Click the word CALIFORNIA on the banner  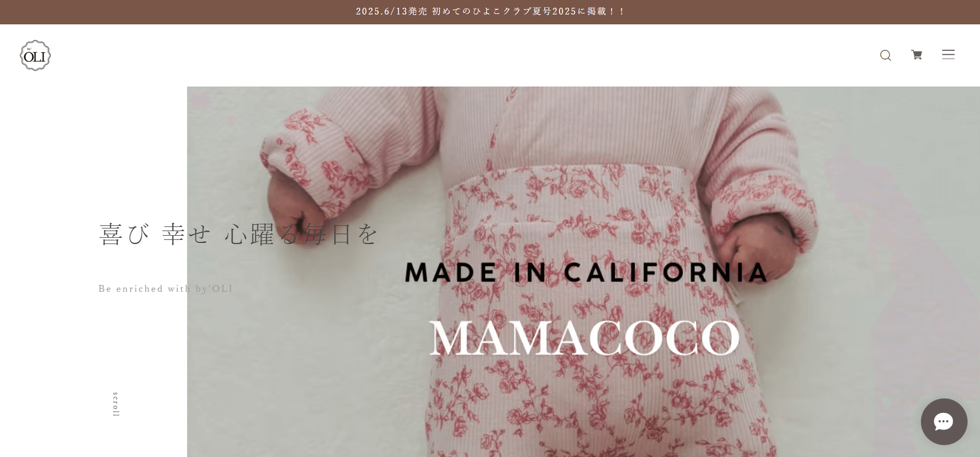tap(665, 273)
